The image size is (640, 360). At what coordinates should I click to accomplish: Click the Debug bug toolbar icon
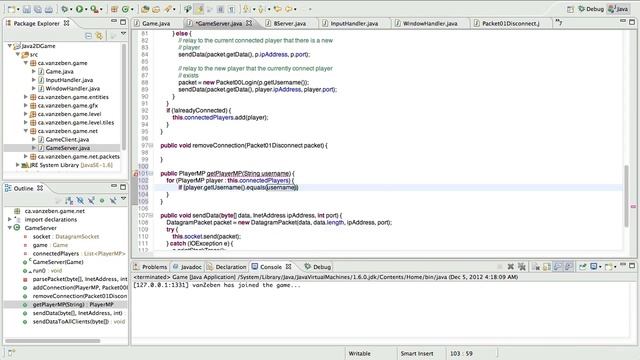coord(64,9)
